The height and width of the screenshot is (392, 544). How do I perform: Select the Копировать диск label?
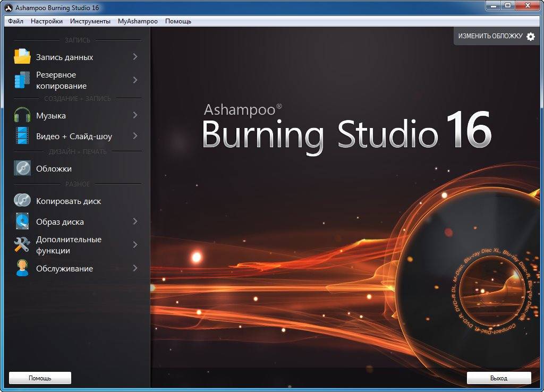69,201
